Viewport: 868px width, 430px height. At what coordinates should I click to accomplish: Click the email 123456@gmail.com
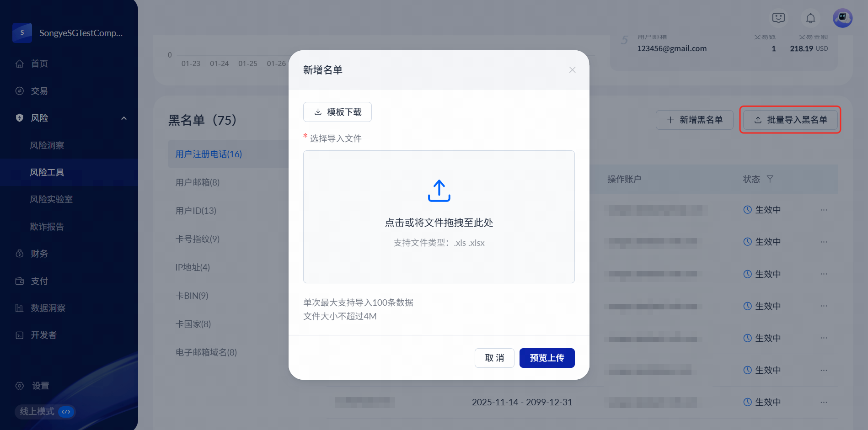672,48
